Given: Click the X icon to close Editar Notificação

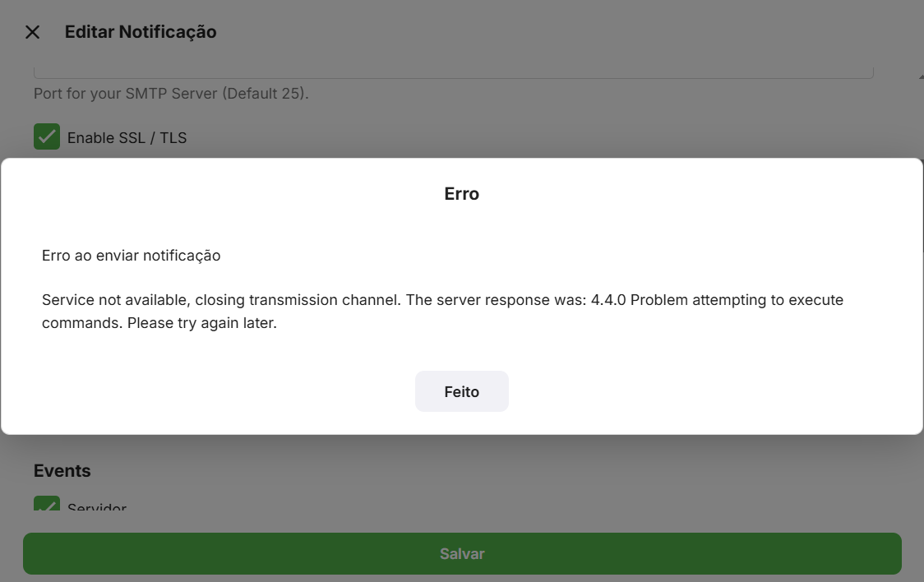Looking at the screenshot, I should pyautogui.click(x=32, y=31).
